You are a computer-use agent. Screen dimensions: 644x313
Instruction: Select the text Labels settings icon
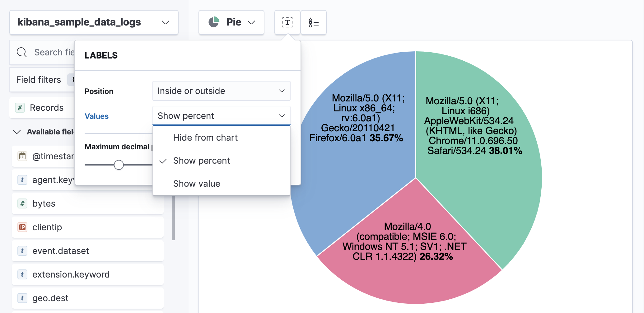pos(287,22)
